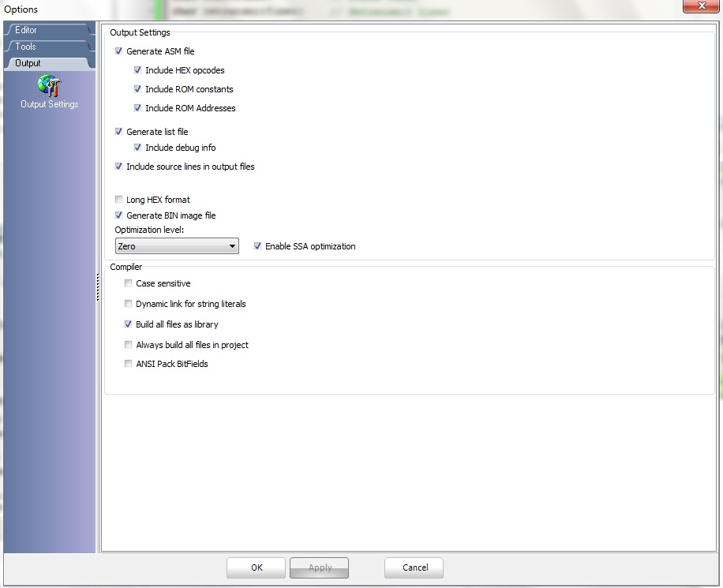
Task: Toggle Include debug info checkbox
Action: point(137,148)
